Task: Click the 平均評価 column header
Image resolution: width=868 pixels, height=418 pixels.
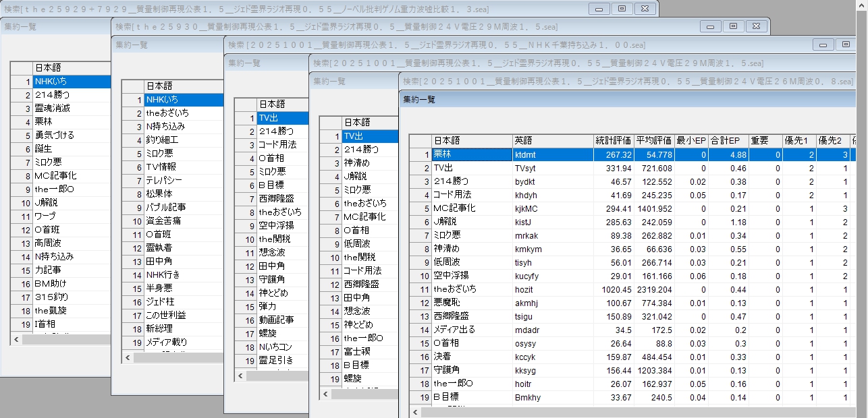Action: pyautogui.click(x=654, y=141)
